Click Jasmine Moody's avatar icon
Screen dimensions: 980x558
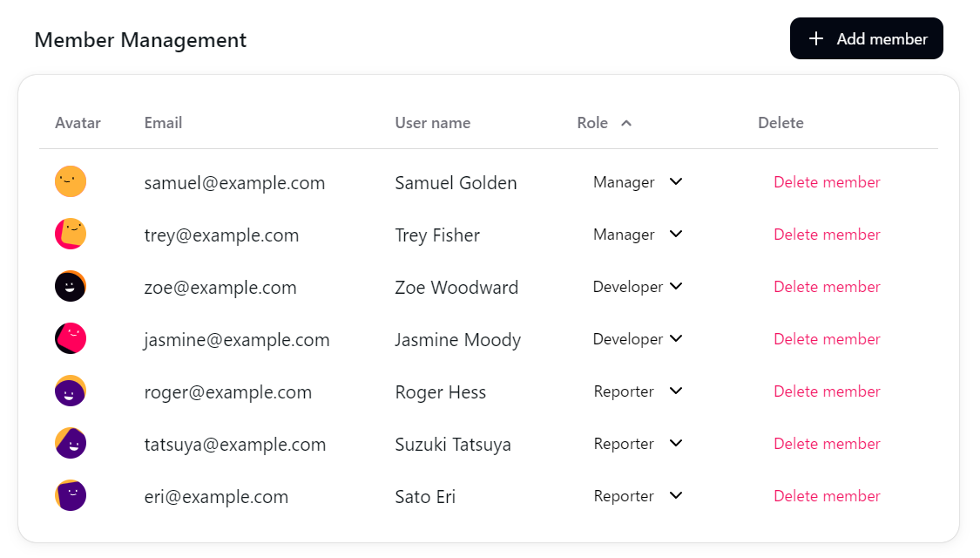[x=71, y=338]
